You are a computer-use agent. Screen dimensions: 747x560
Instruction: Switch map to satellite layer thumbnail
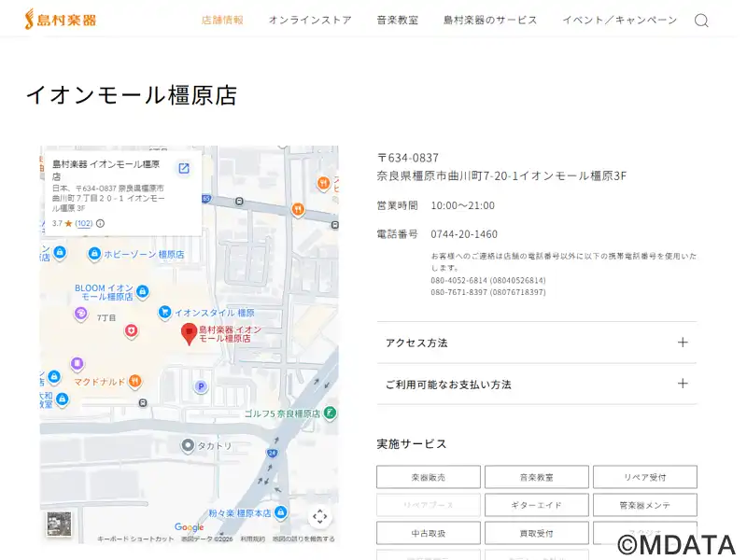tap(59, 523)
